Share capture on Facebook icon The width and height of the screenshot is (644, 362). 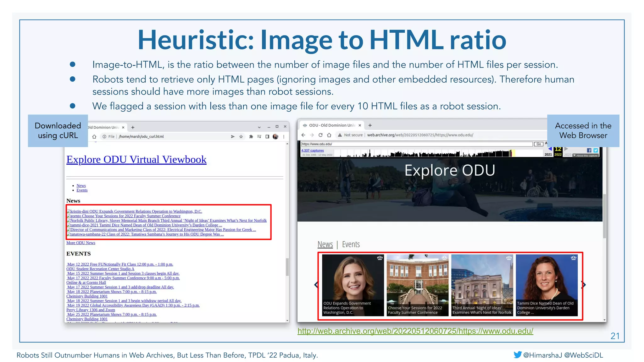click(x=589, y=151)
